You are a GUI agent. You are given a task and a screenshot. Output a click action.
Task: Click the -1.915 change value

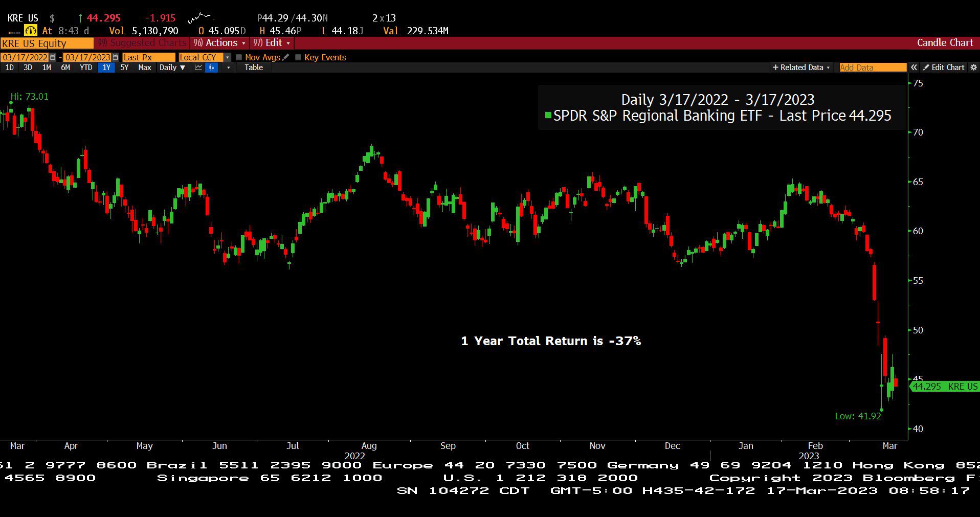click(x=160, y=18)
